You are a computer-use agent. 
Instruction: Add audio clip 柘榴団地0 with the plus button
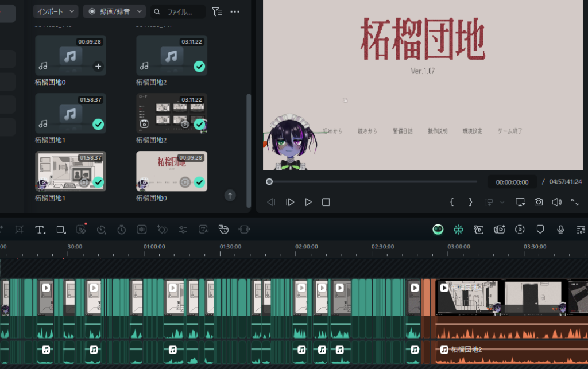point(98,67)
